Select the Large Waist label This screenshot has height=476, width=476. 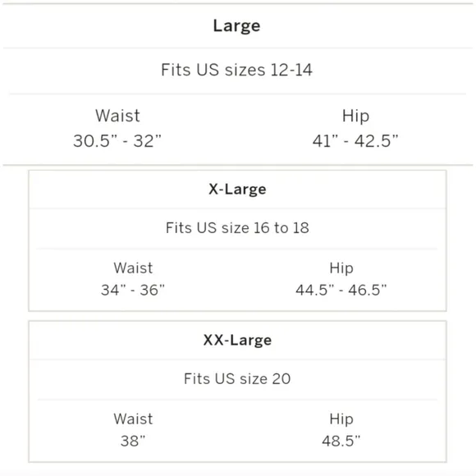[117, 116]
